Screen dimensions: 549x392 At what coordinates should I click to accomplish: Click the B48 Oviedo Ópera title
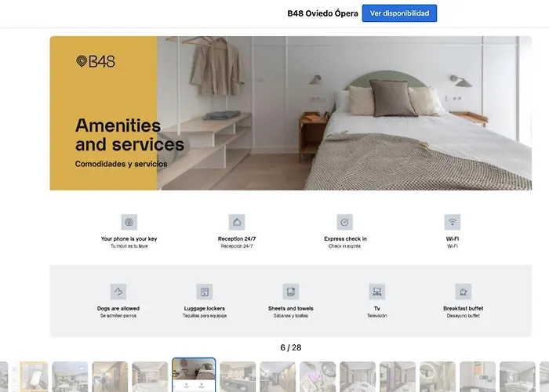click(322, 13)
